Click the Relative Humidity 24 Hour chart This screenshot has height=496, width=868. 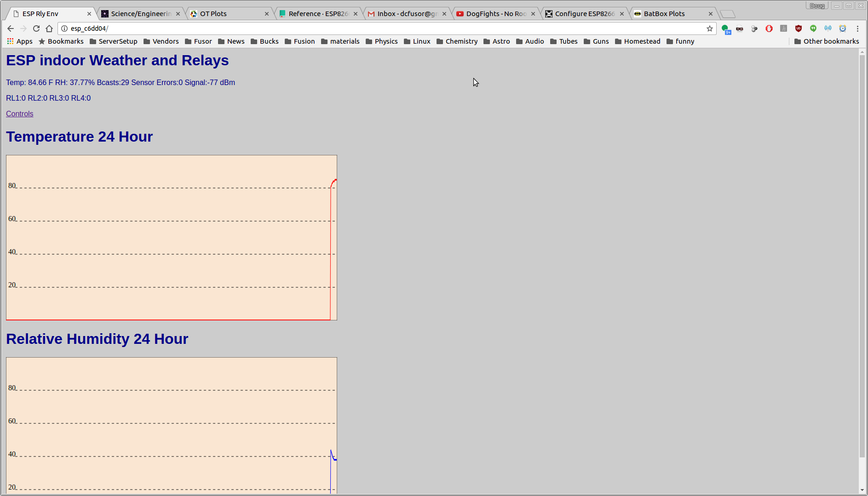pyautogui.click(x=172, y=426)
